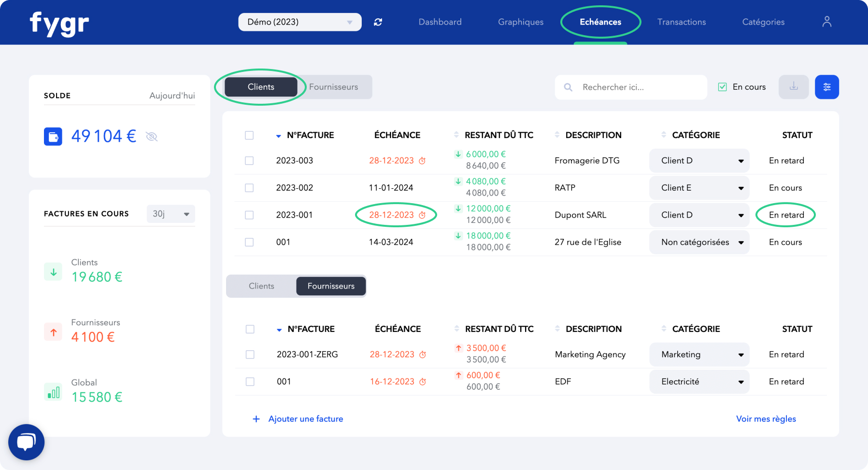
Task: Select all client invoices with header checkbox
Action: (249, 135)
